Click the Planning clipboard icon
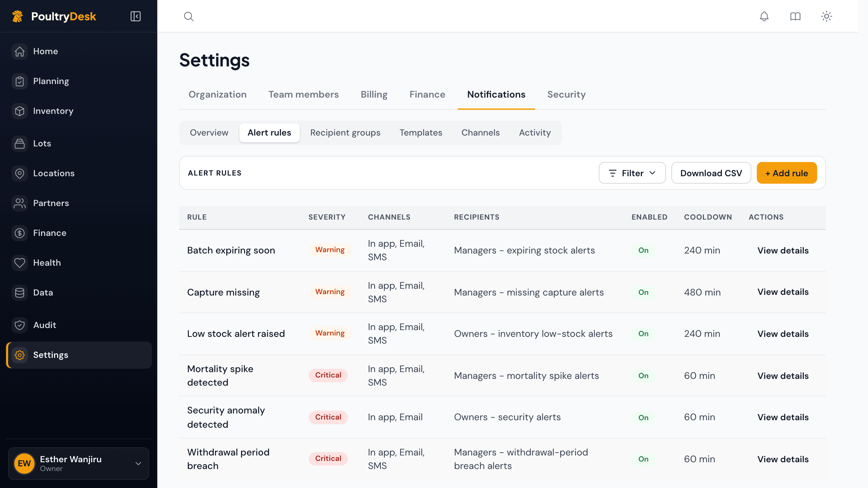This screenshot has height=488, width=868. pos(20,81)
